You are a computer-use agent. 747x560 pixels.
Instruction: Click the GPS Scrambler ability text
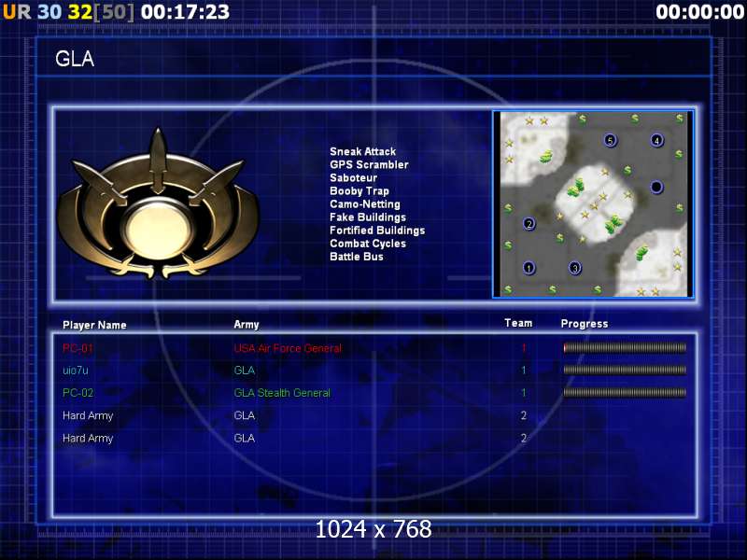369,165
